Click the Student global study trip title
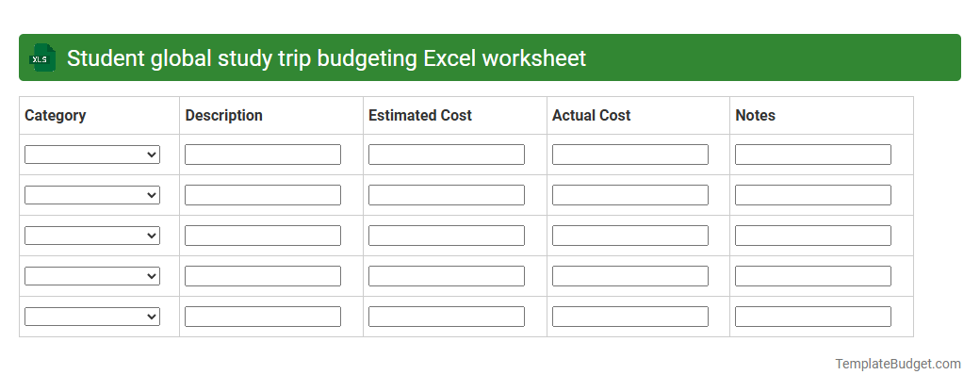Screen dimensions: 980x391 click(x=326, y=58)
